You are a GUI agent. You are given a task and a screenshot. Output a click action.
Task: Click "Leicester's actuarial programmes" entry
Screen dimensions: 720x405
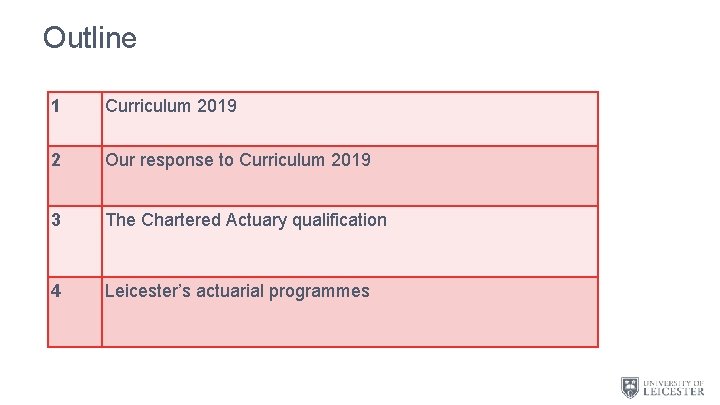tap(237, 291)
